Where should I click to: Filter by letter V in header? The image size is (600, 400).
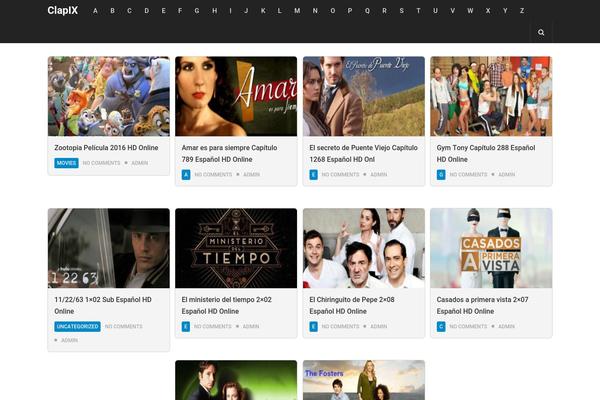tap(453, 11)
